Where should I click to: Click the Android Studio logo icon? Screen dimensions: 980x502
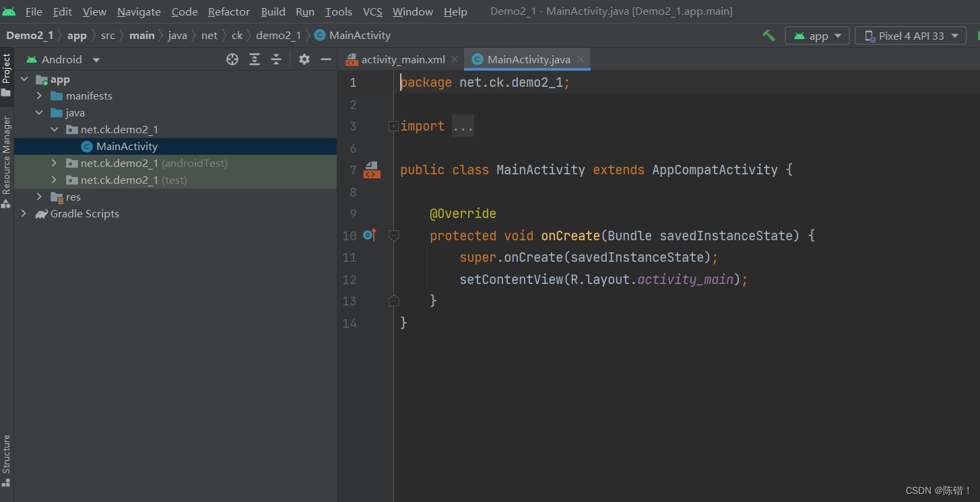(9, 11)
